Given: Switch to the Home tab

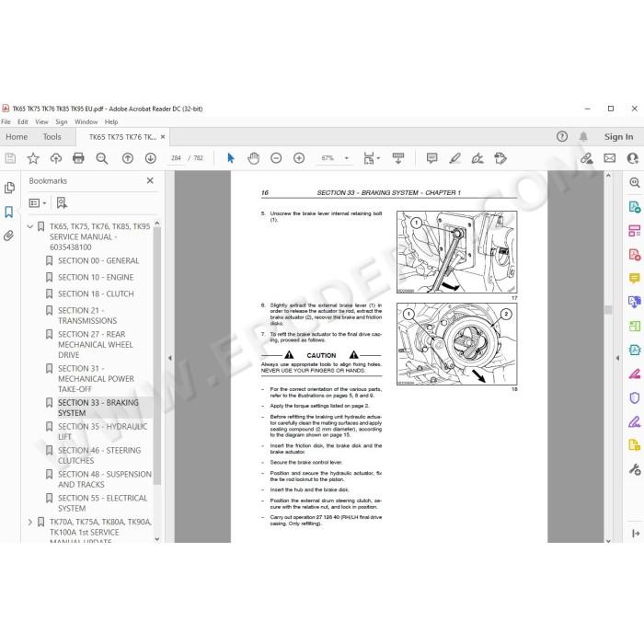Looking at the screenshot, I should tap(17, 137).
